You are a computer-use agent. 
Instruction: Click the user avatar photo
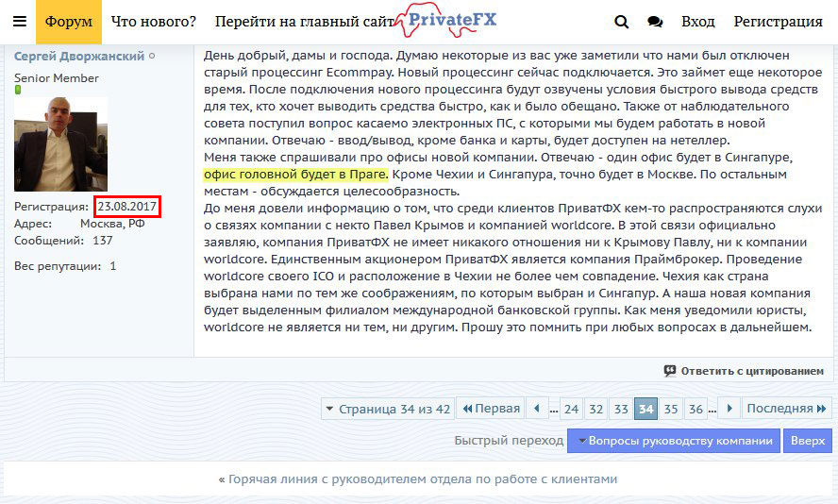tap(61, 143)
